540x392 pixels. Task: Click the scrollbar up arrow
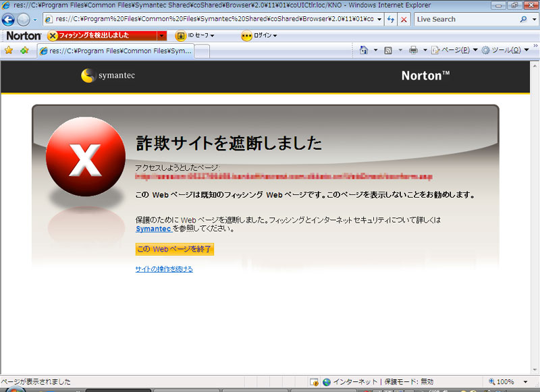click(x=535, y=65)
